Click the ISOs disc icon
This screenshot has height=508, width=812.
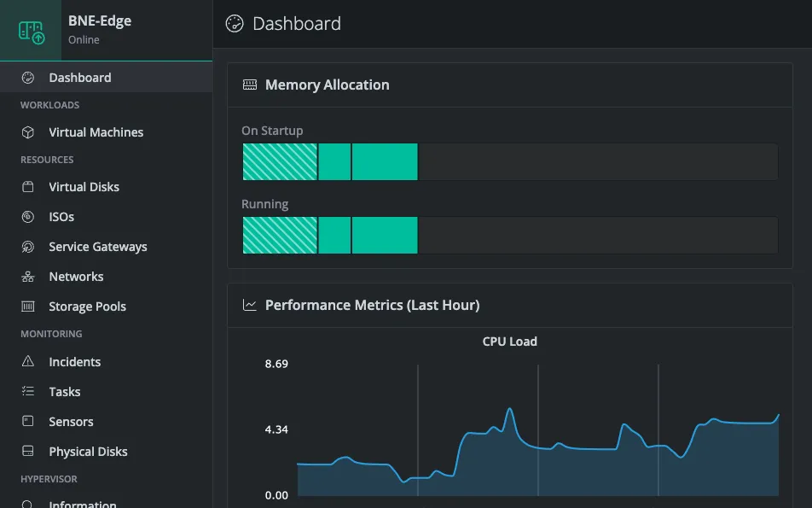point(28,217)
